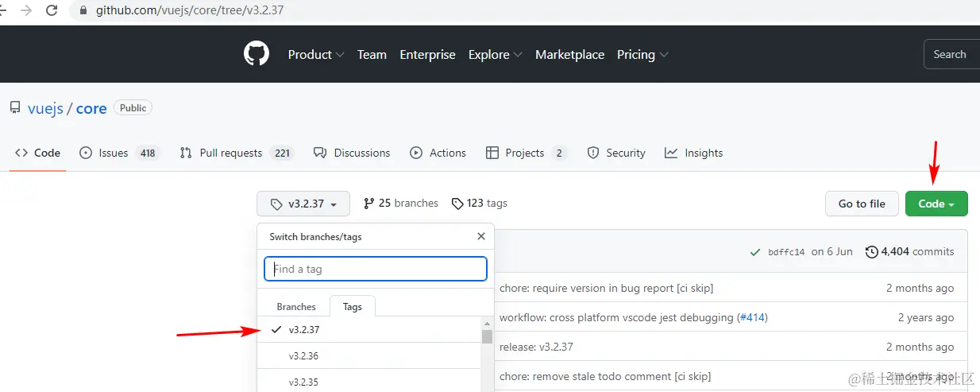The width and height of the screenshot is (980, 392).
Task: Open commit 'workflow: cross platform vscode jest debugging'
Action: [616, 318]
